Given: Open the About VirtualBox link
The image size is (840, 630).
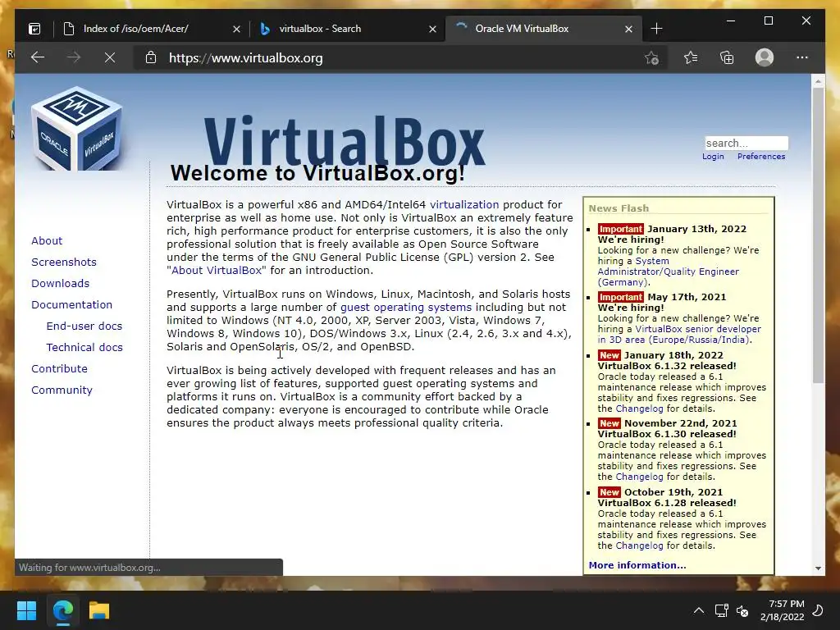Looking at the screenshot, I should pos(217,270).
